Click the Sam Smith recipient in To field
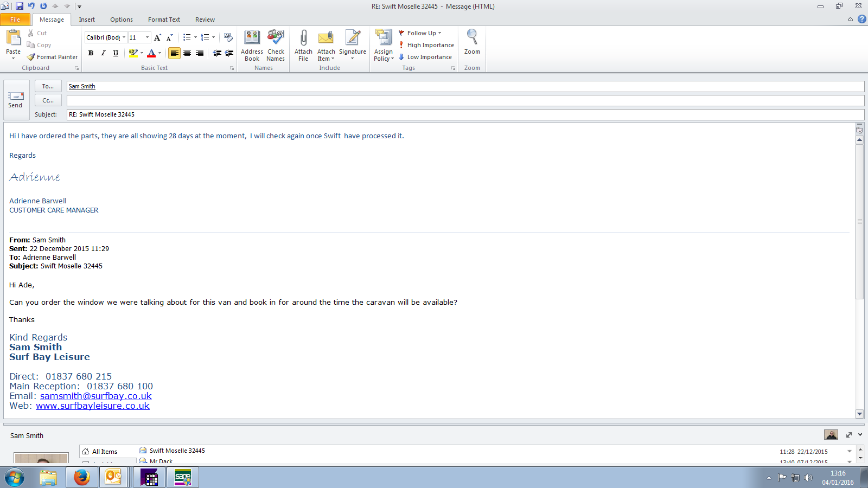The width and height of the screenshot is (868, 488). [x=82, y=86]
